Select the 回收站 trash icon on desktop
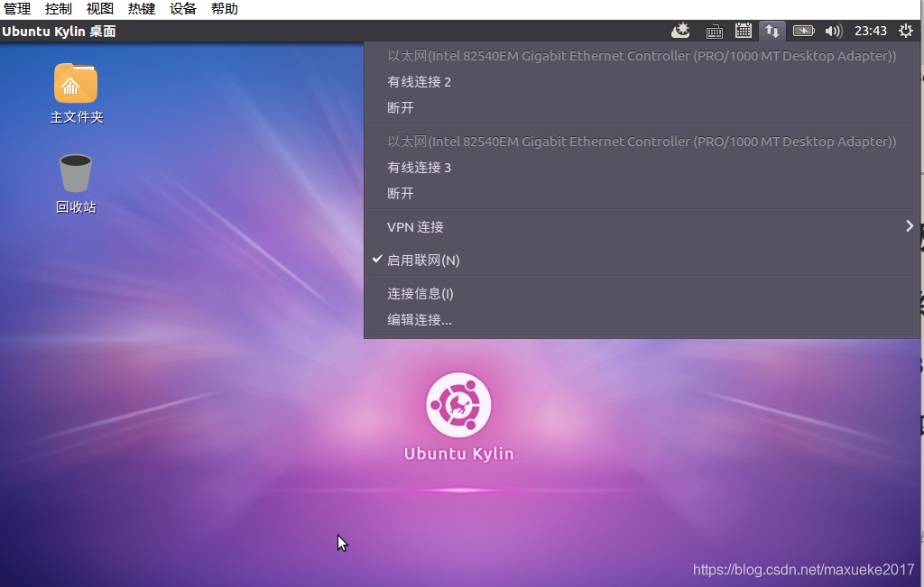Viewport: 924px width, 587px height. [76, 184]
